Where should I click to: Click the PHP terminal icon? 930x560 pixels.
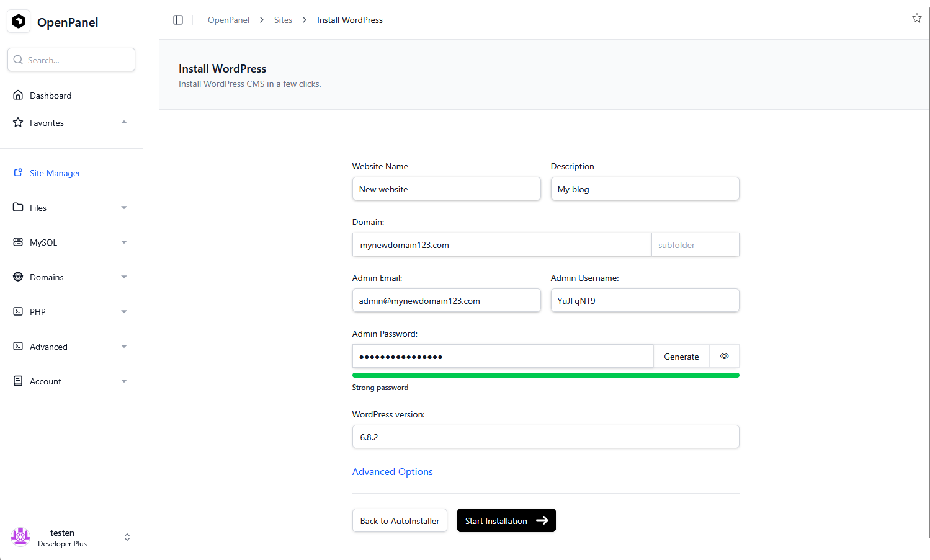[x=18, y=311]
